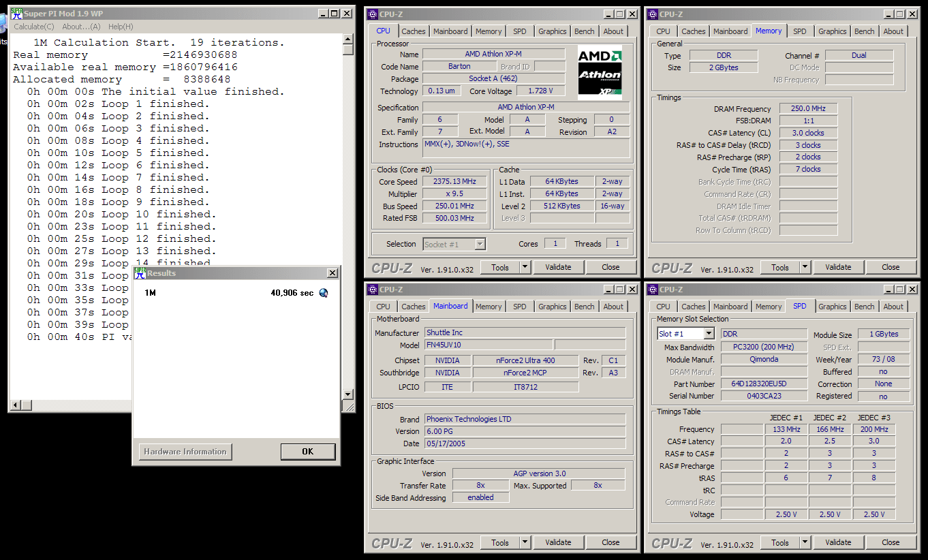Viewport: 928px width, 560px height.
Task: Click the Module Manuf. value Qimonda
Action: pyautogui.click(x=763, y=360)
